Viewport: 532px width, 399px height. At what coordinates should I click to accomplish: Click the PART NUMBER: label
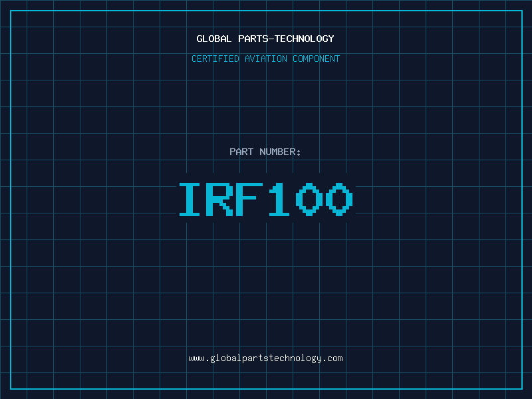pyautogui.click(x=265, y=152)
